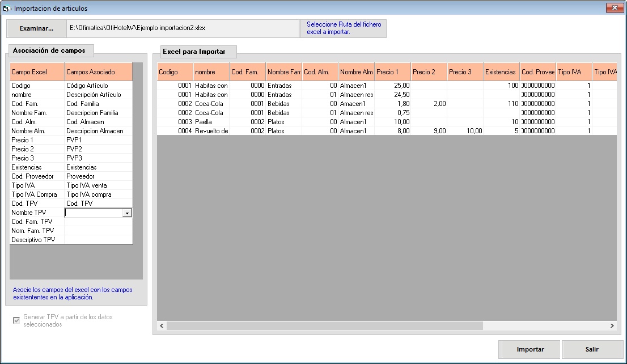
Task: Select the PVP2 associated cell
Action: (x=99, y=149)
